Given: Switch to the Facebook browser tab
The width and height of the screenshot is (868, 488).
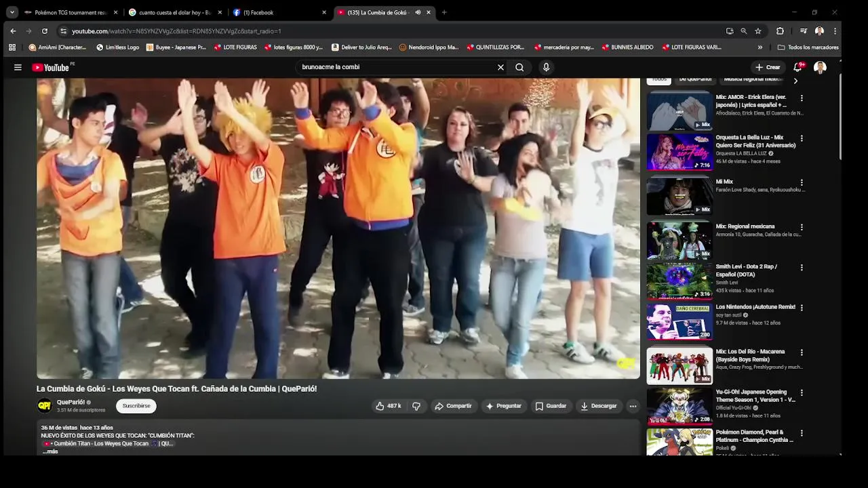Looking at the screenshot, I should (x=279, y=12).
